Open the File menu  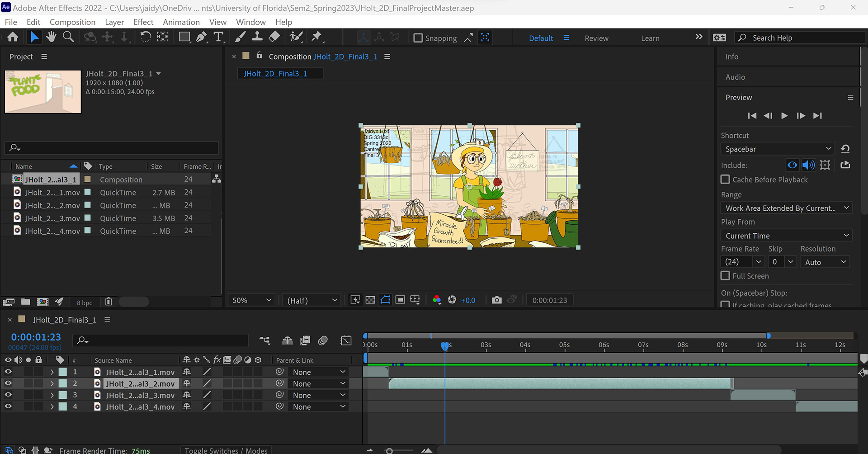pyautogui.click(x=11, y=22)
